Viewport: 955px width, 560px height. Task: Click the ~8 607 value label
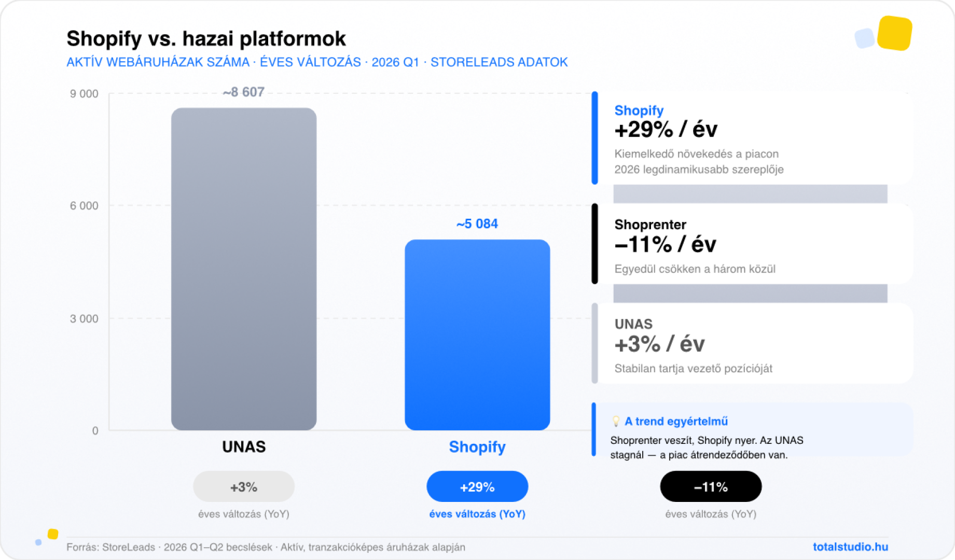pyautogui.click(x=244, y=92)
